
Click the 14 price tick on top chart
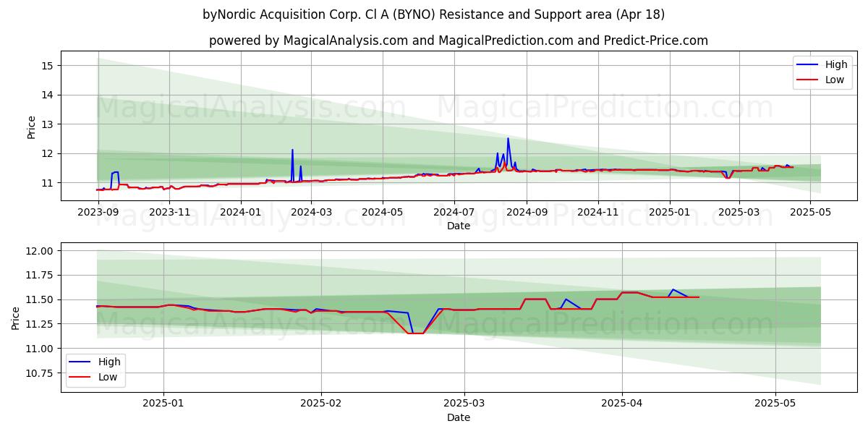point(48,95)
